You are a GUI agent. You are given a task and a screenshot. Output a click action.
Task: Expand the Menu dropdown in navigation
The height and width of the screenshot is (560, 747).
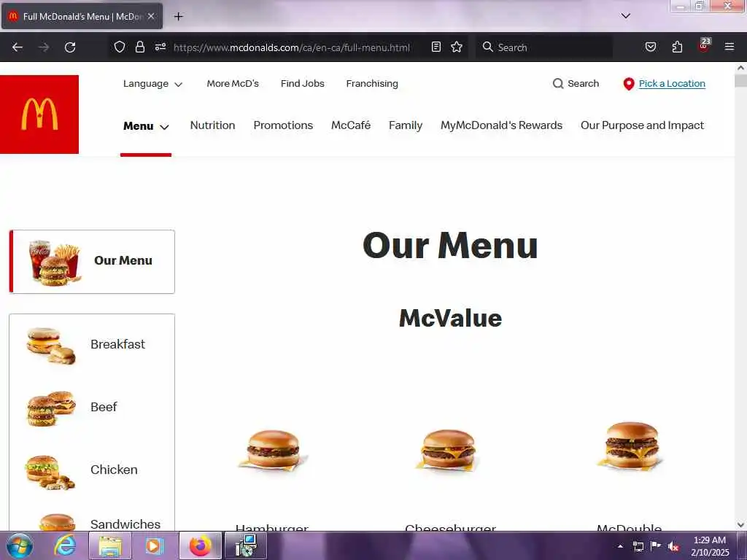(x=146, y=126)
